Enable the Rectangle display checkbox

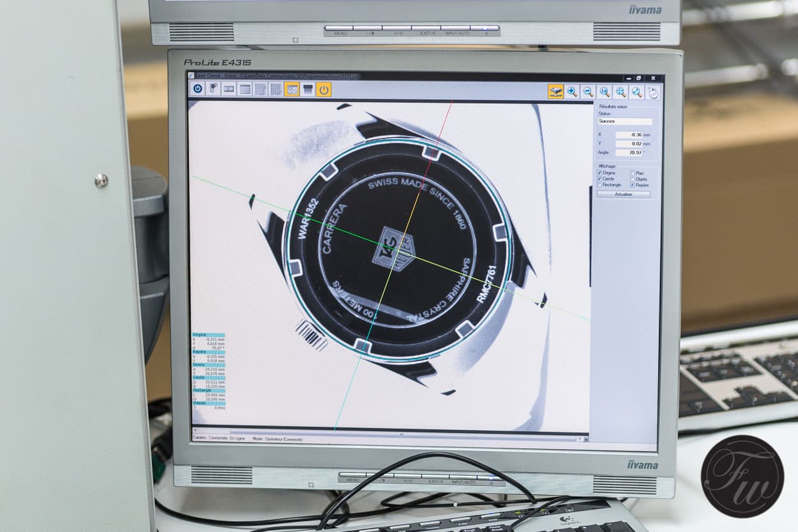(600, 185)
